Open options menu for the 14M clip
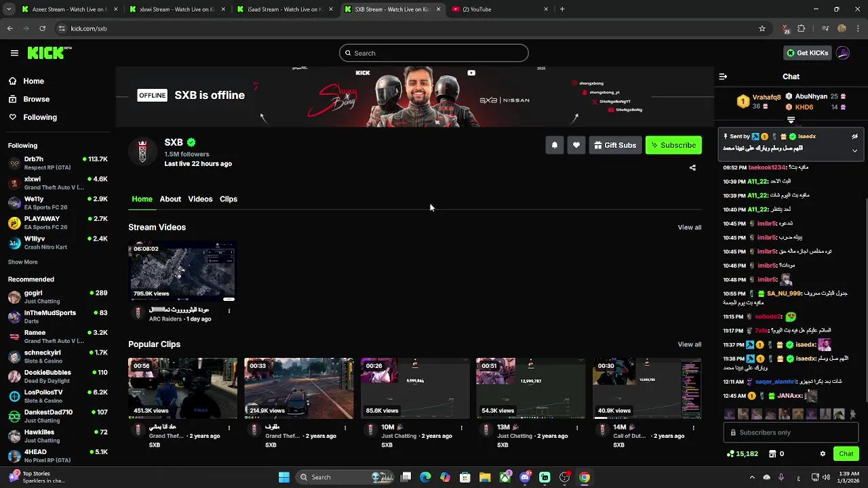Viewport: 868px width, 488px height. 694,428
